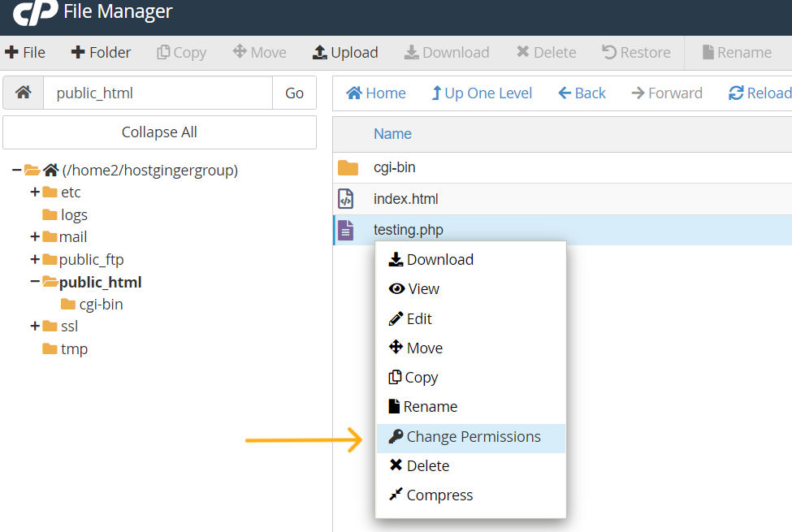Open the Upload dialog from toolbar
792x532 pixels.
coord(345,52)
